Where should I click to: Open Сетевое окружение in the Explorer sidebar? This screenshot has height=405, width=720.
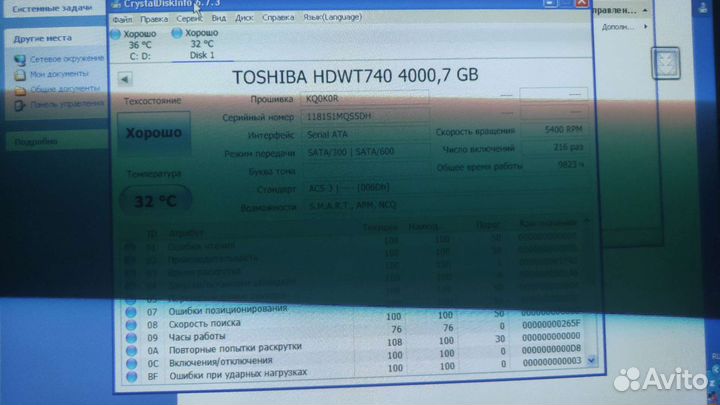click(67, 59)
